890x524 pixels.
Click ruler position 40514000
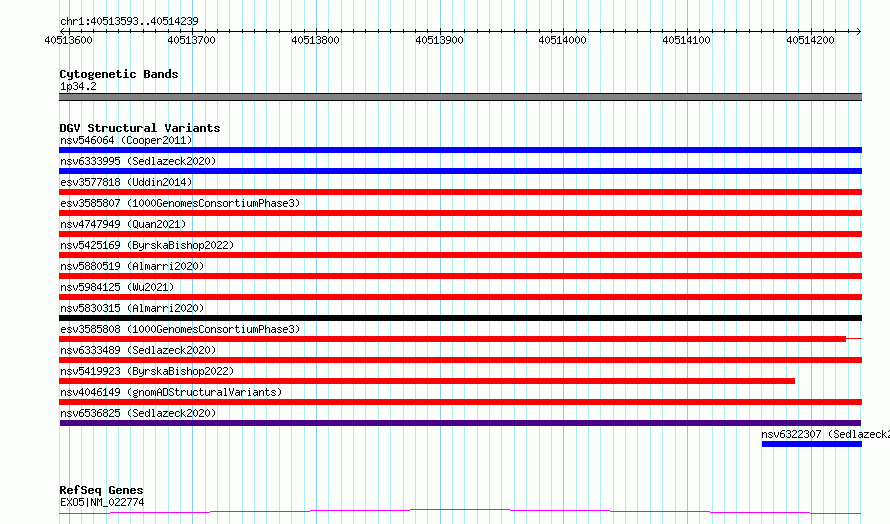coord(562,40)
